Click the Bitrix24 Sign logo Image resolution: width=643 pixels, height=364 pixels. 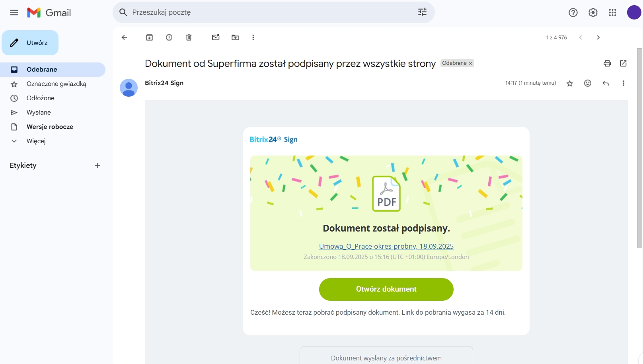273,140
